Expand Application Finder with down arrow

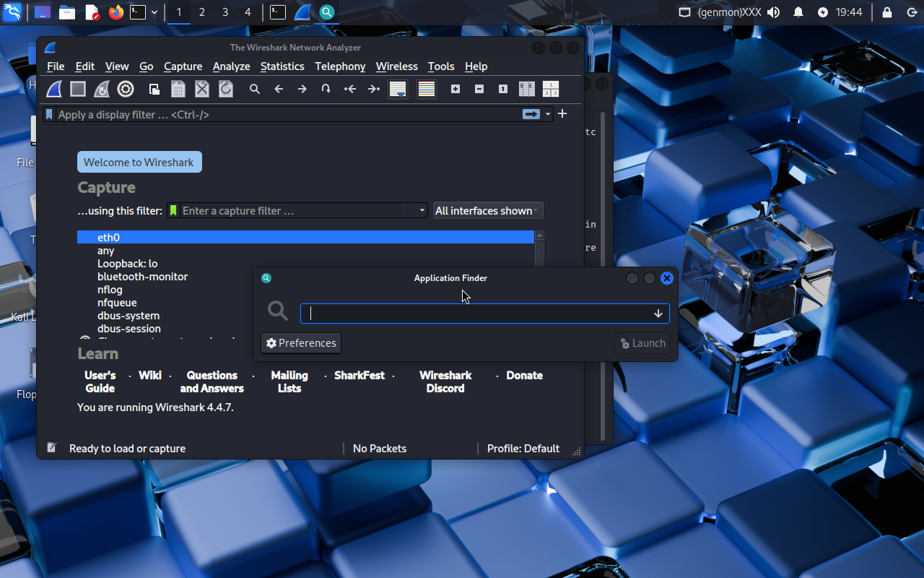pos(658,314)
